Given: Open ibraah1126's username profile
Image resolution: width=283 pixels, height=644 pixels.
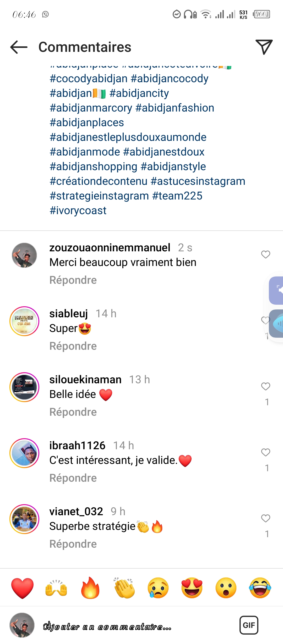Looking at the screenshot, I should click(x=77, y=446).
